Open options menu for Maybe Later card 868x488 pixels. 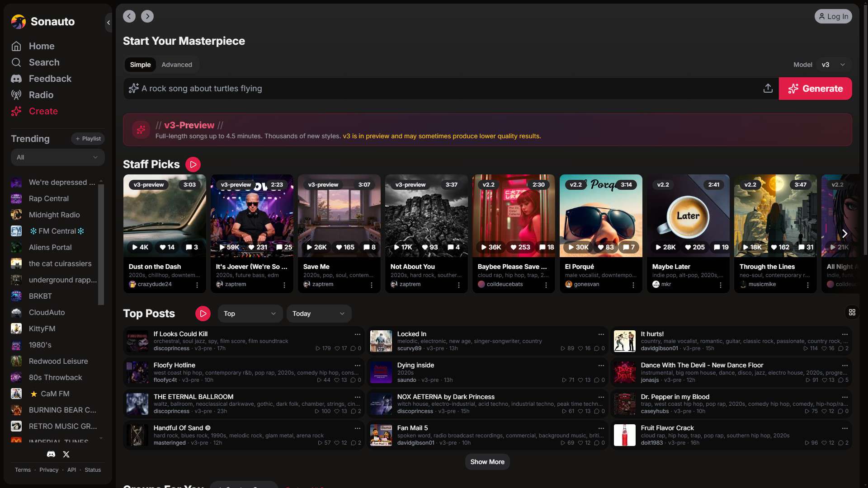tap(721, 285)
